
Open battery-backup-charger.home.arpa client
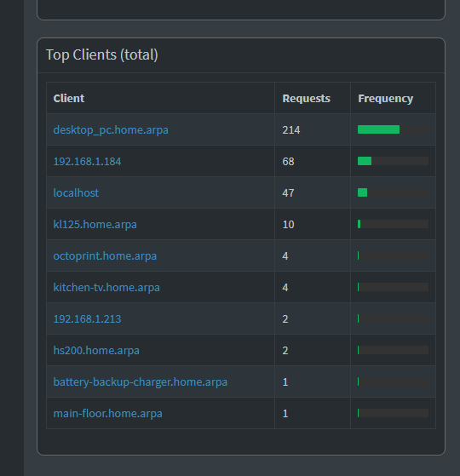(141, 381)
